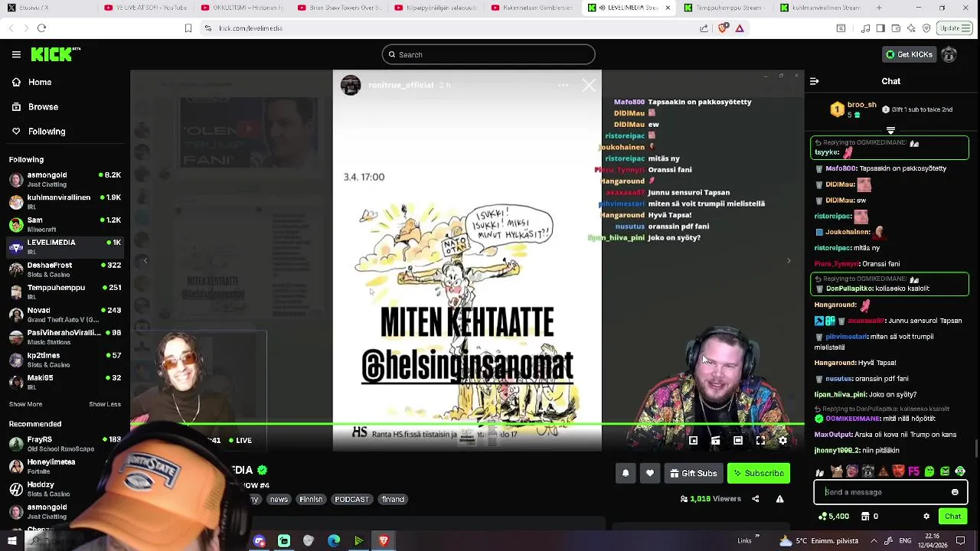Report the stream with the warning triangle icon

coord(780,499)
